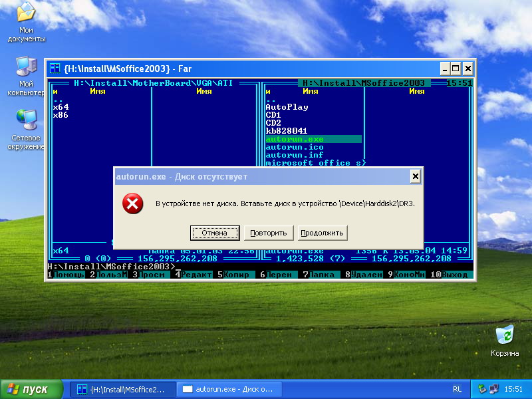The height and width of the screenshot is (399, 532).
Task: Maximize the Far window
Action: click(x=456, y=69)
